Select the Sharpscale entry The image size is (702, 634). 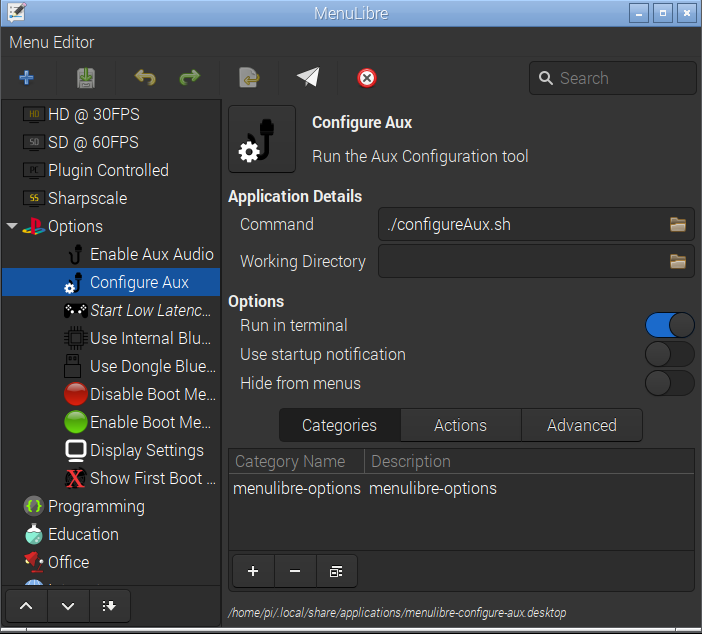(x=111, y=198)
